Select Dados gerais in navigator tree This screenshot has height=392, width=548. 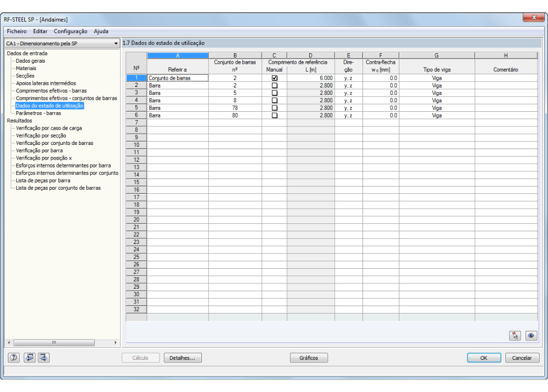point(31,61)
